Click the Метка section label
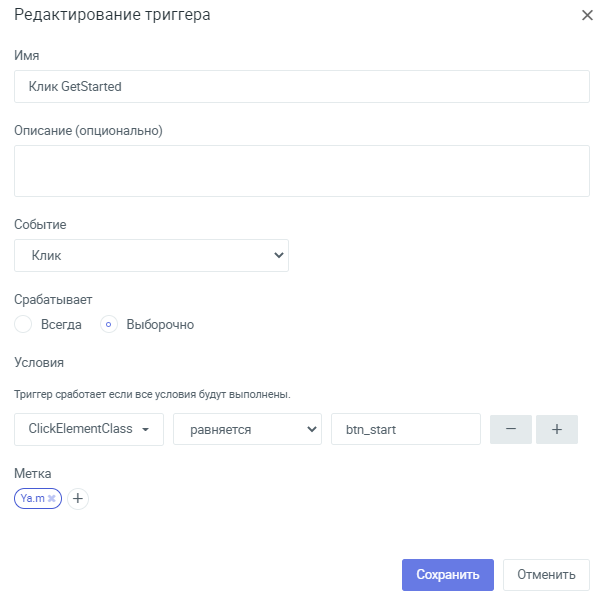This screenshot has width=604, height=605. point(33,473)
